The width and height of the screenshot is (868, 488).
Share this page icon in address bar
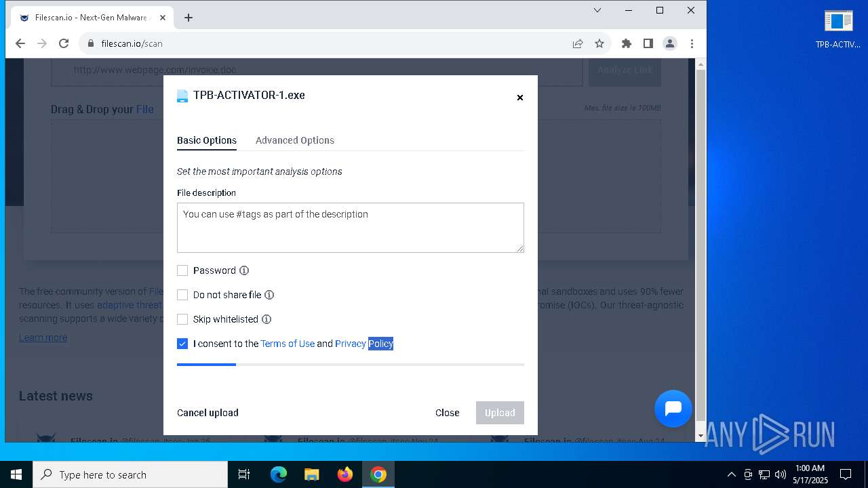[578, 43]
